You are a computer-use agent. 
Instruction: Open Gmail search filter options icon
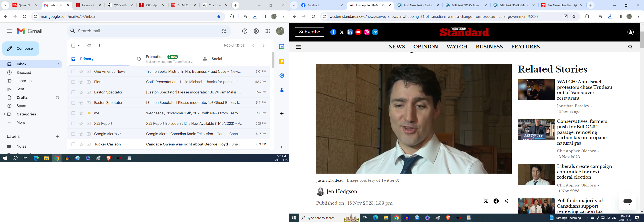point(224,31)
